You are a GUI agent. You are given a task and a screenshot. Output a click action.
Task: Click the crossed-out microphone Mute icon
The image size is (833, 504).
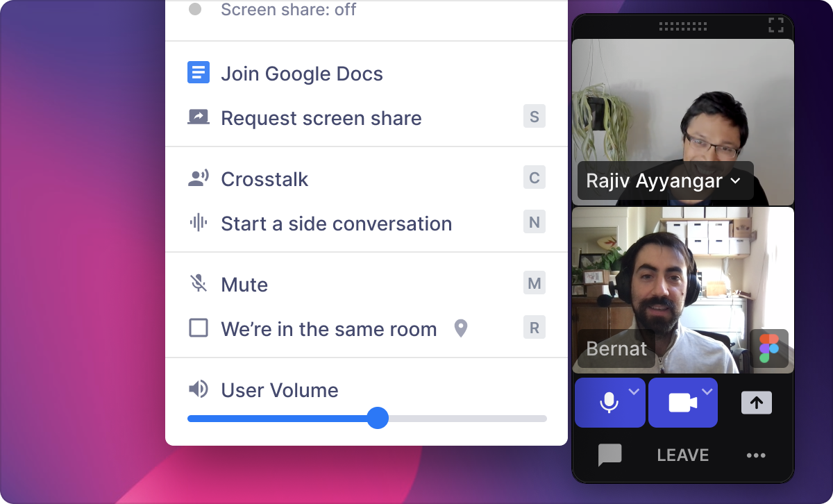point(199,284)
